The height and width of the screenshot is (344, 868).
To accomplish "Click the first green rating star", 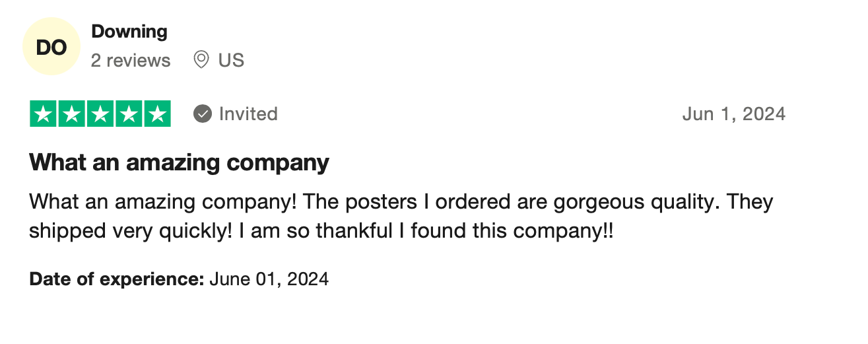I will [x=44, y=114].
